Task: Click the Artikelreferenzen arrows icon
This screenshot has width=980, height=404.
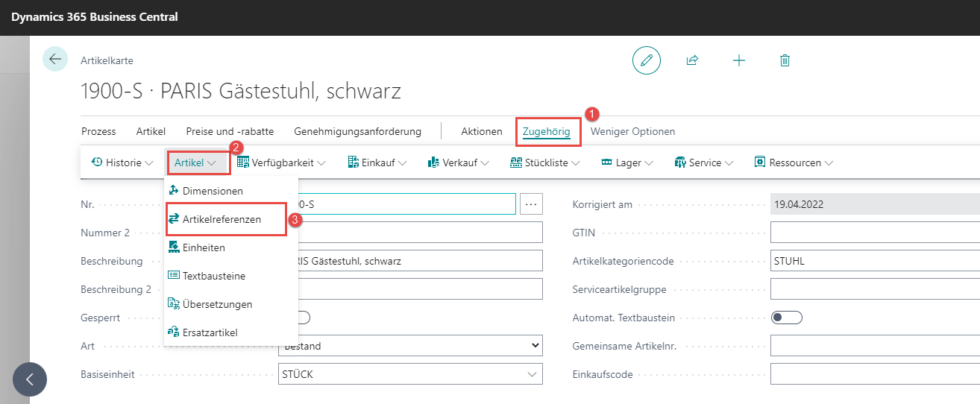Action: click(x=174, y=219)
